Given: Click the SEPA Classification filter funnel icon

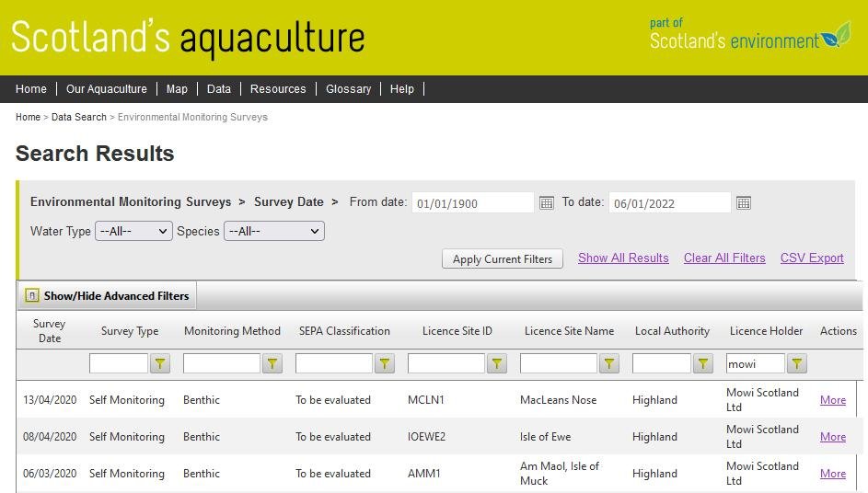Looking at the screenshot, I should (385, 364).
